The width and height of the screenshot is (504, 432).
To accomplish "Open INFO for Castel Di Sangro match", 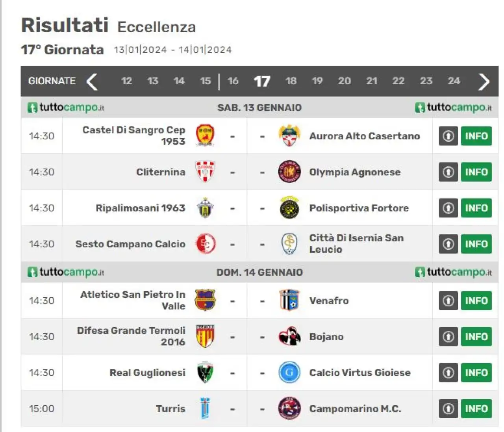I will tap(476, 136).
